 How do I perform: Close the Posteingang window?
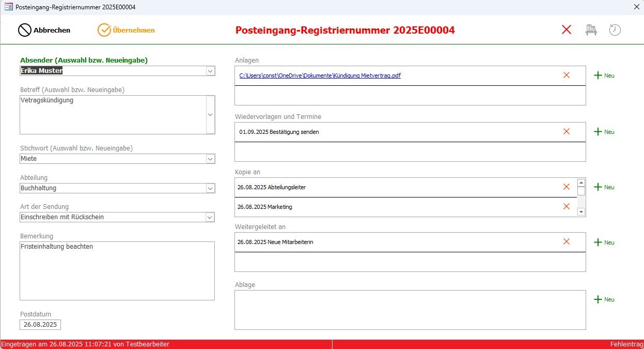coord(636,7)
